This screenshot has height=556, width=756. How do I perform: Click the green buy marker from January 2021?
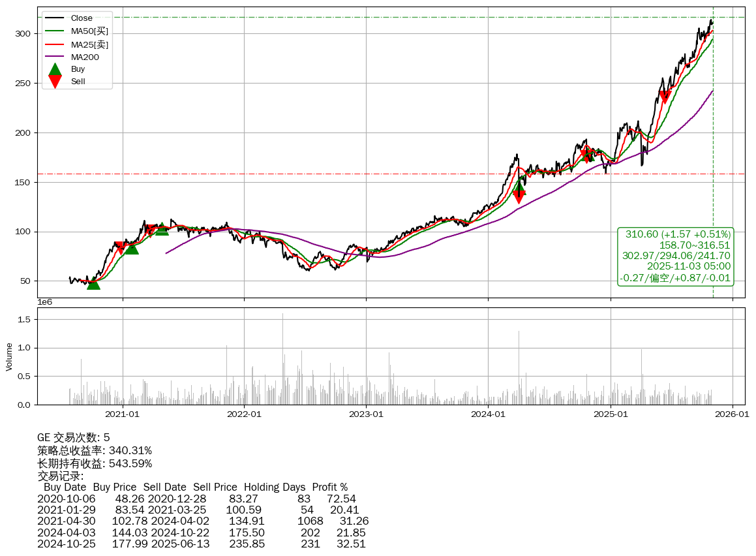click(131, 248)
